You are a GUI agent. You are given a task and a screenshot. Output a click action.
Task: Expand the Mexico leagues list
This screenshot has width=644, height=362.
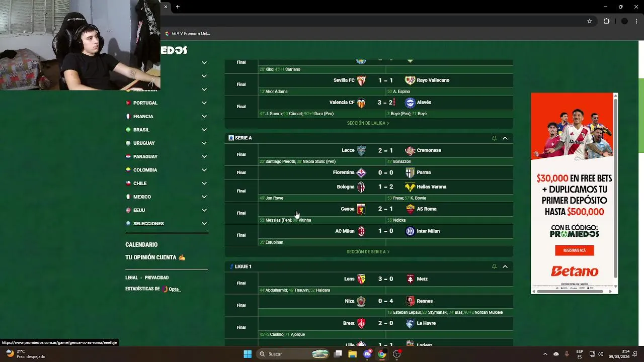pyautogui.click(x=204, y=197)
